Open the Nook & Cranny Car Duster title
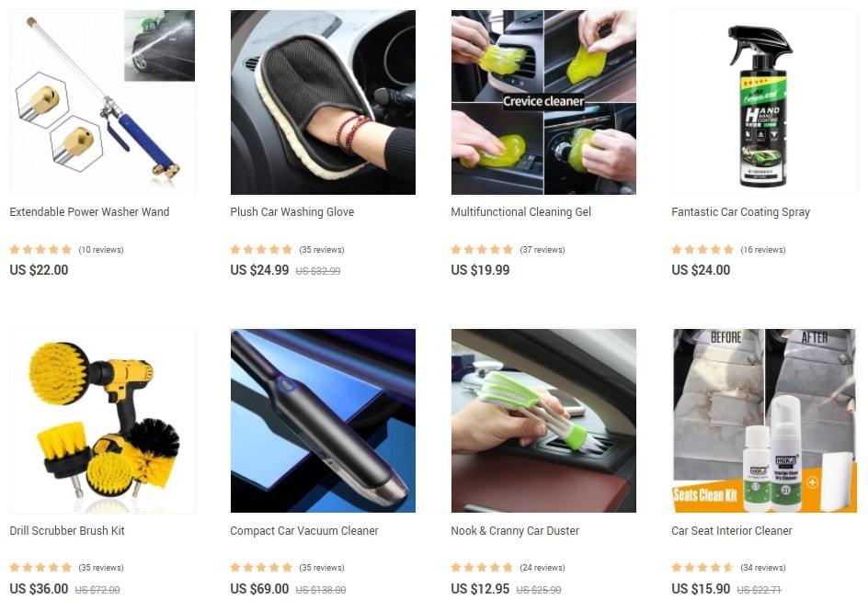868x611 pixels. 515,531
